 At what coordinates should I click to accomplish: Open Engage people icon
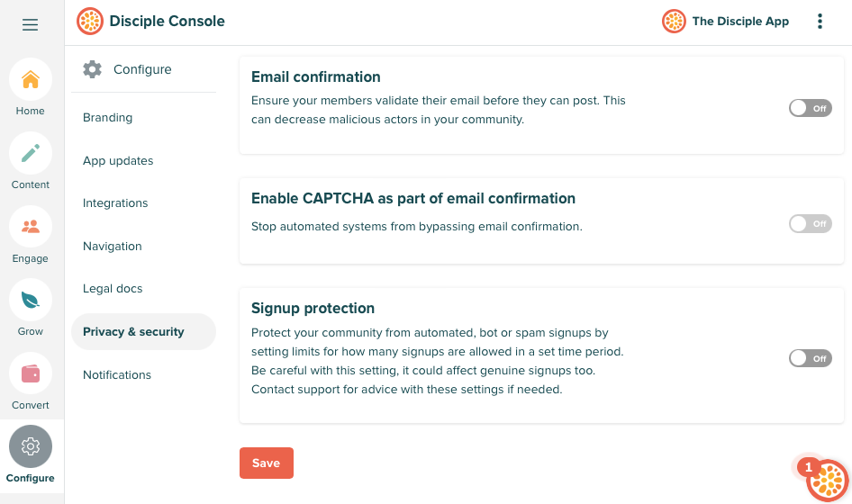[x=31, y=227]
